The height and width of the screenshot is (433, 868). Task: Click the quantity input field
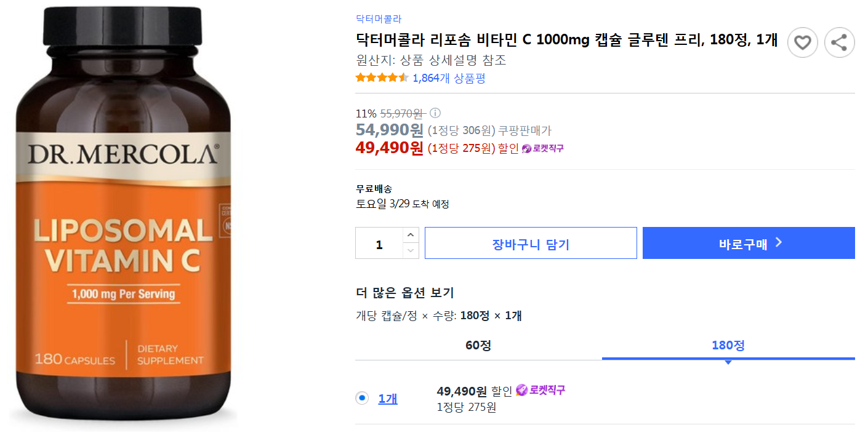coord(379,242)
